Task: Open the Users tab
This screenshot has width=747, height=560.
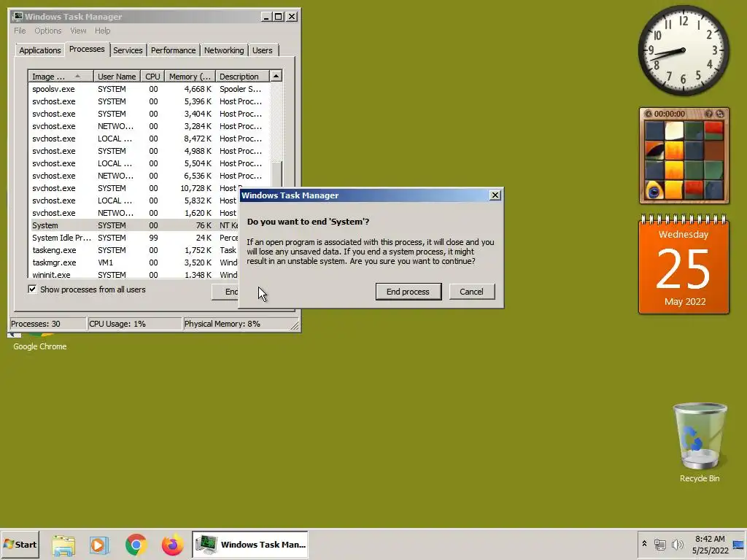Action: pos(263,50)
